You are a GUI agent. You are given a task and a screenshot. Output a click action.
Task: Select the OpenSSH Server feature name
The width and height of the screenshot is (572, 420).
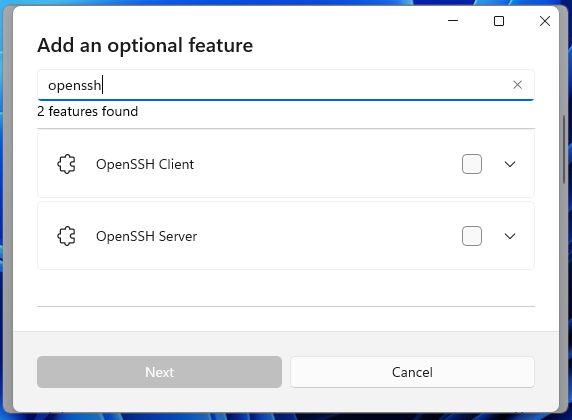(146, 236)
